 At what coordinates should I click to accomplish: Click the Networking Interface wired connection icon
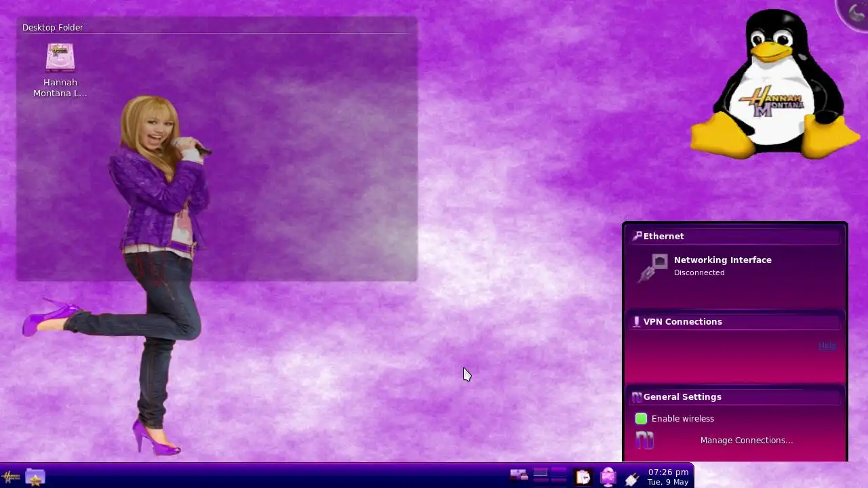653,267
